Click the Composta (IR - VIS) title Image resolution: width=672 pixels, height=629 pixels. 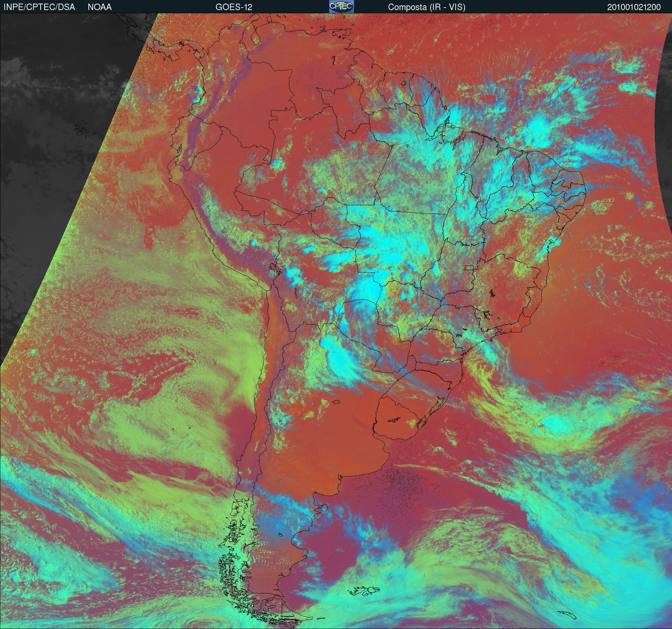click(x=427, y=7)
